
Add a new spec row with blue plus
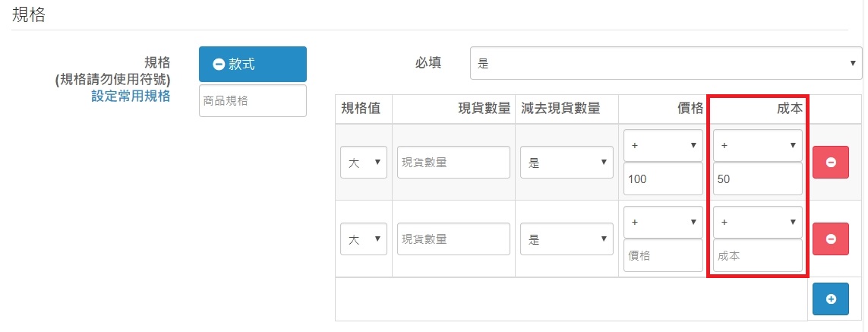click(830, 299)
